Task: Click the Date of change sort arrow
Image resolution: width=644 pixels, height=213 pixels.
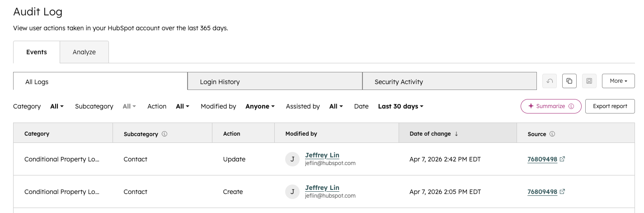Action: pos(456,134)
